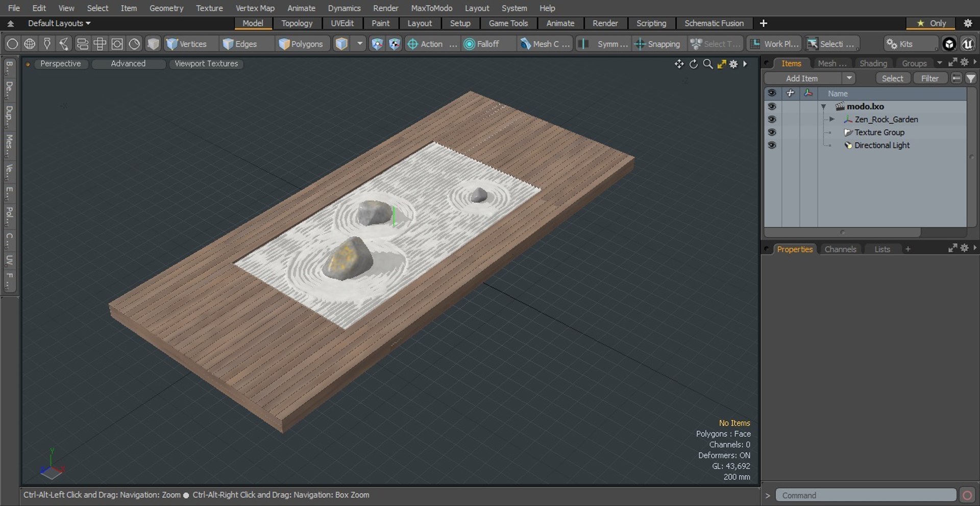This screenshot has height=506, width=980.
Task: Add a new layout tab with plus
Action: (763, 23)
